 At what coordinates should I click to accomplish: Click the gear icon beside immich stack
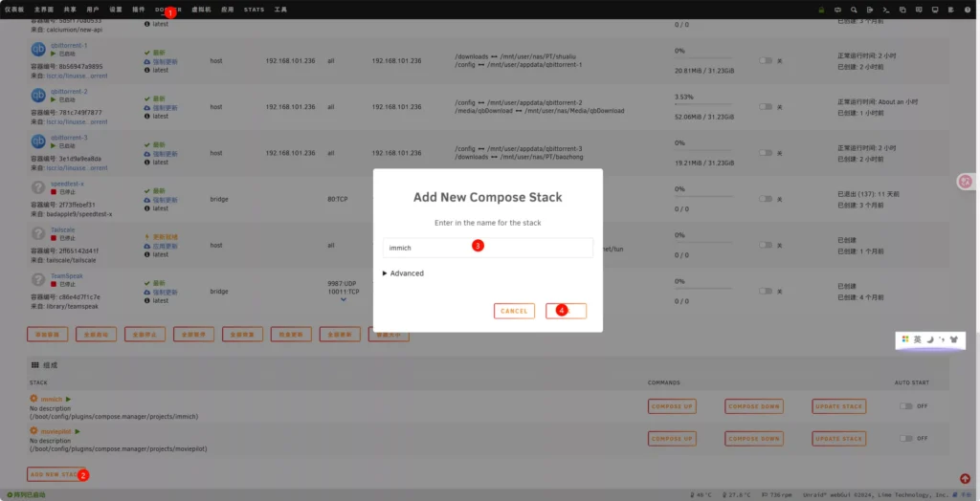33,399
